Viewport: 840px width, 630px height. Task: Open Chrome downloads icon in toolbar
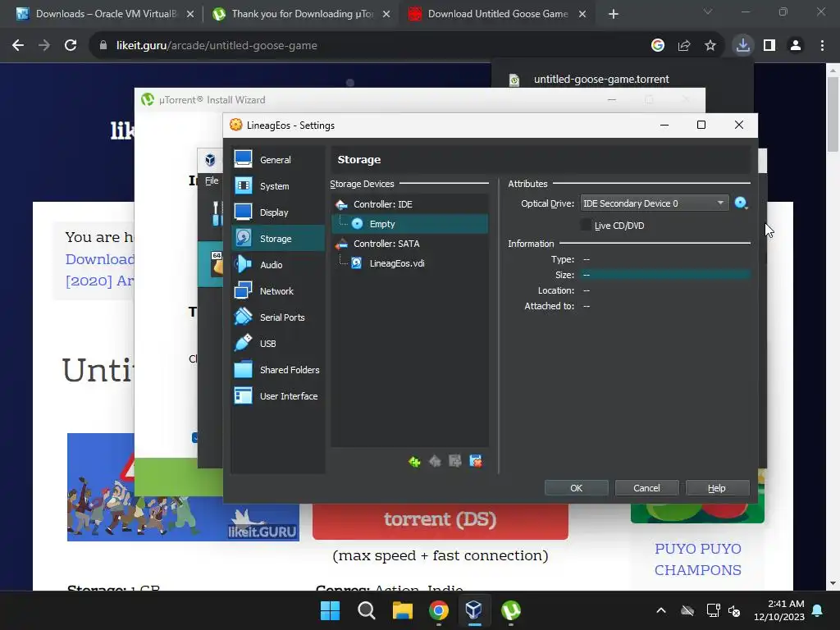pyautogui.click(x=742, y=45)
